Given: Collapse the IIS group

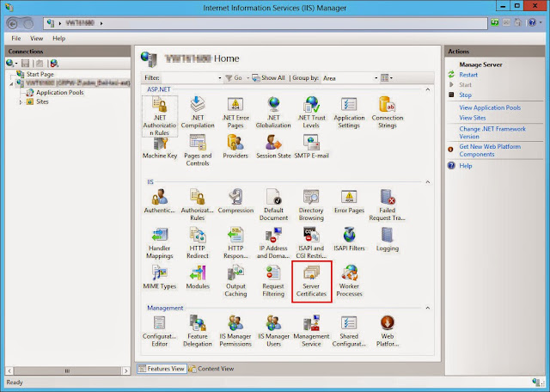Looking at the screenshot, I should coord(428,181).
